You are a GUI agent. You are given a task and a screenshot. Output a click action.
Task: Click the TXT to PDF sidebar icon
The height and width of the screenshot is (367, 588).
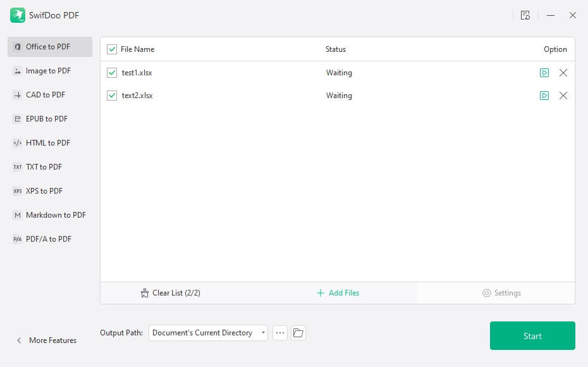coord(17,167)
